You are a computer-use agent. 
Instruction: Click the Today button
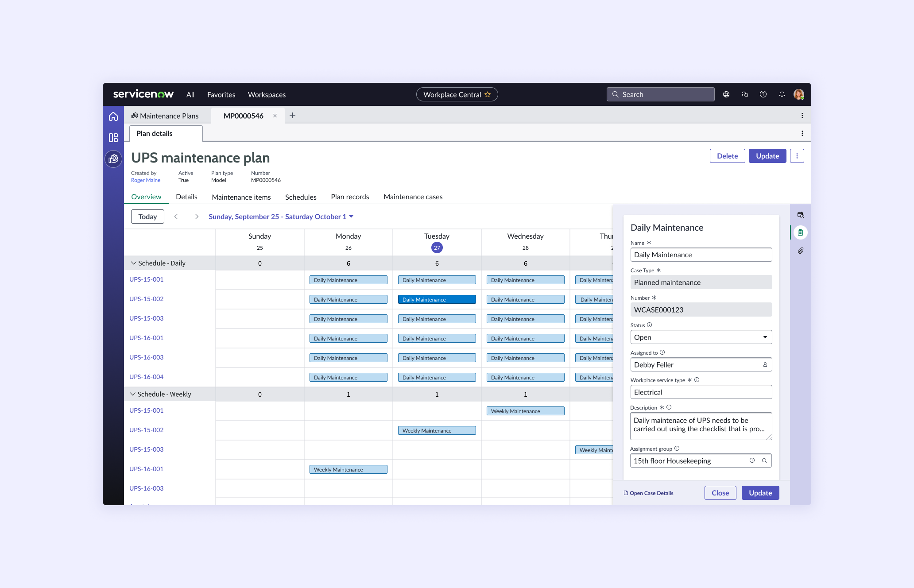[x=147, y=217]
